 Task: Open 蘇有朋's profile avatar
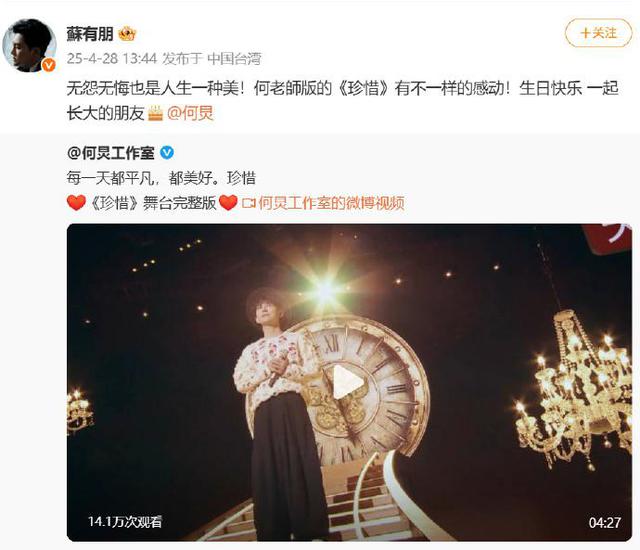pyautogui.click(x=29, y=45)
